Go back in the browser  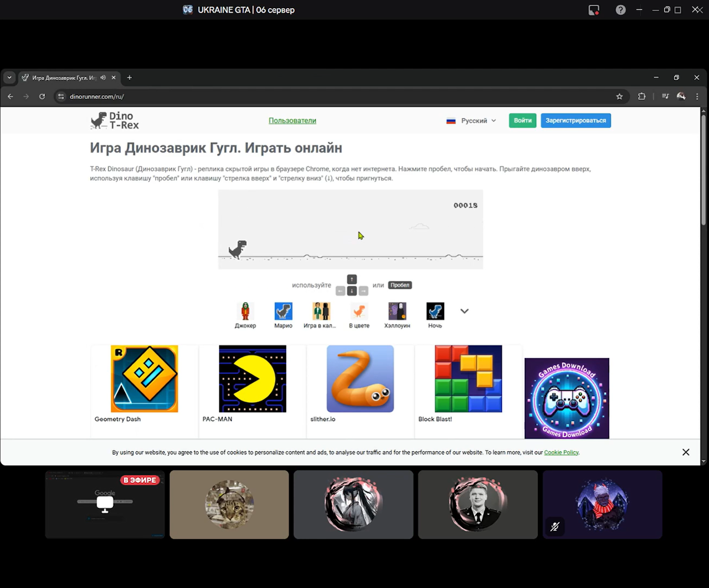point(11,96)
